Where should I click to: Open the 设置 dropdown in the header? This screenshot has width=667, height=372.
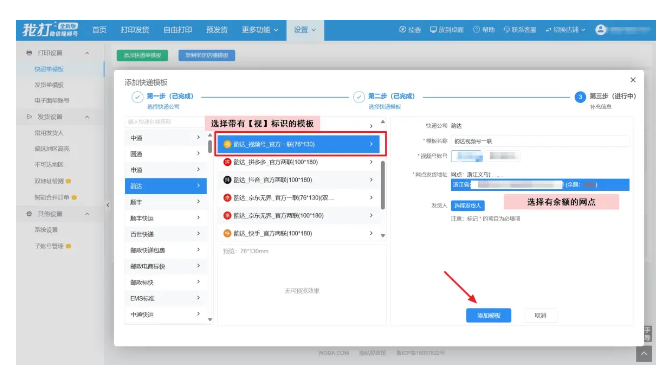coord(305,30)
